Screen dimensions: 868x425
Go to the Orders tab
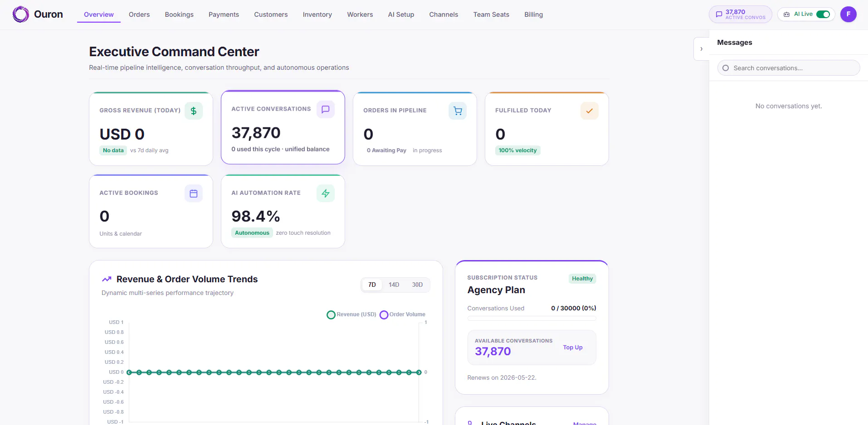(x=139, y=14)
